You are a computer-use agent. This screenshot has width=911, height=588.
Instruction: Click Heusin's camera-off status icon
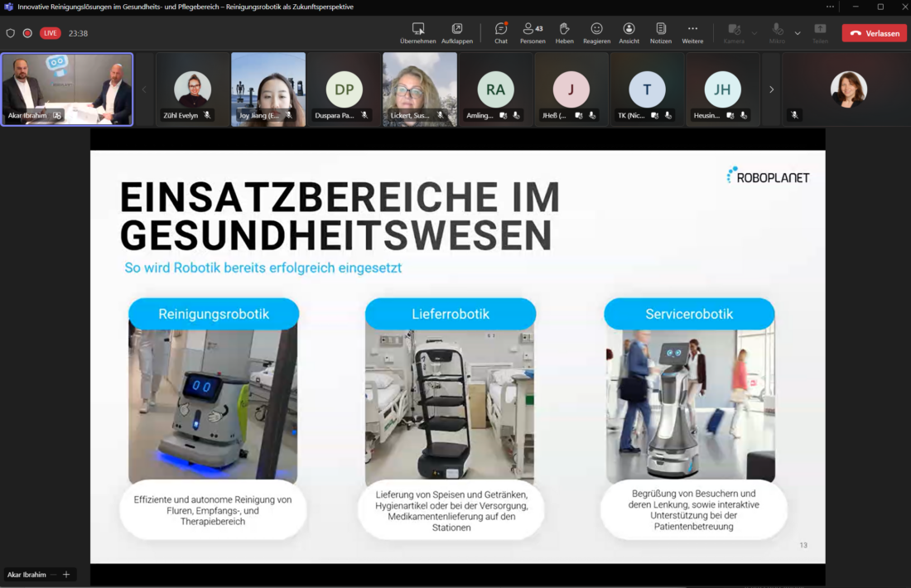(730, 116)
